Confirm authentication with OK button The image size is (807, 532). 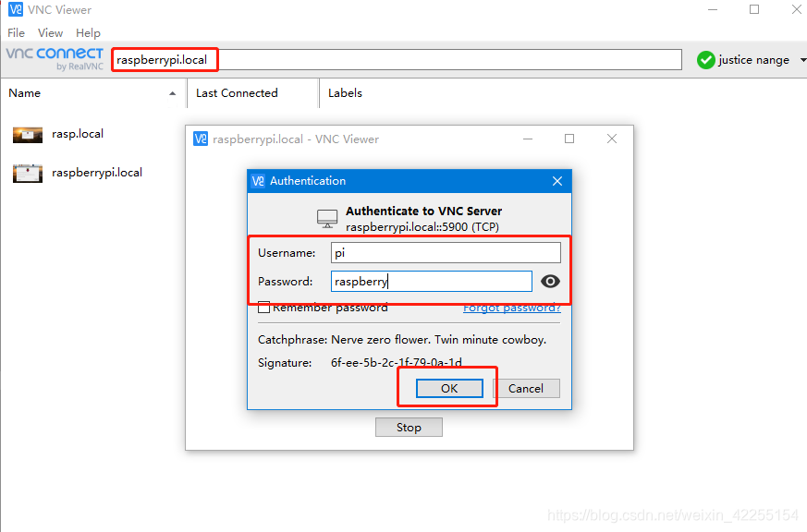click(449, 388)
